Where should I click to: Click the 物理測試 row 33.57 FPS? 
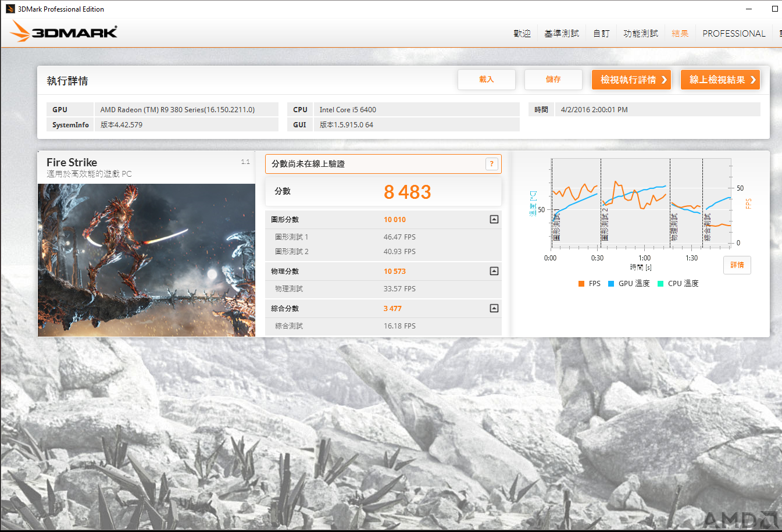(x=383, y=289)
